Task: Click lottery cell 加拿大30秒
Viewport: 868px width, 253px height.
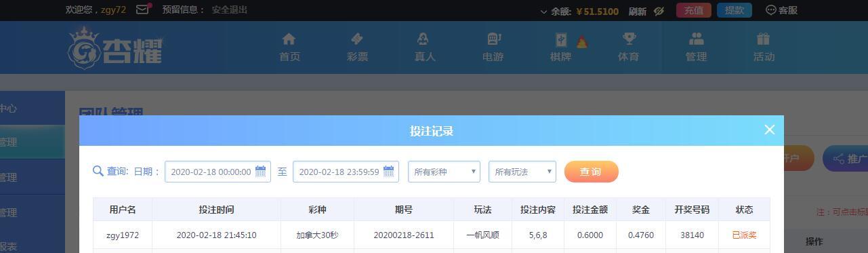Action: tap(317, 235)
